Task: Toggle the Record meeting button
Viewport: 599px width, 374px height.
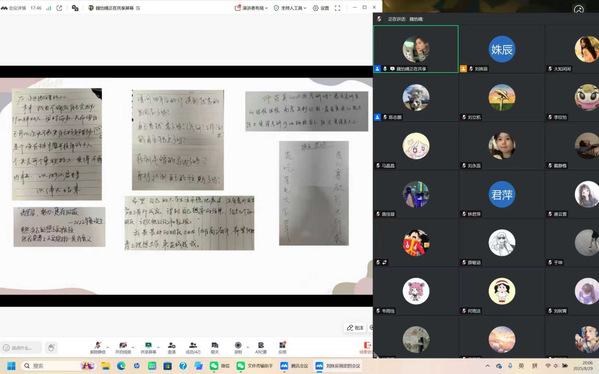Action: (238, 347)
